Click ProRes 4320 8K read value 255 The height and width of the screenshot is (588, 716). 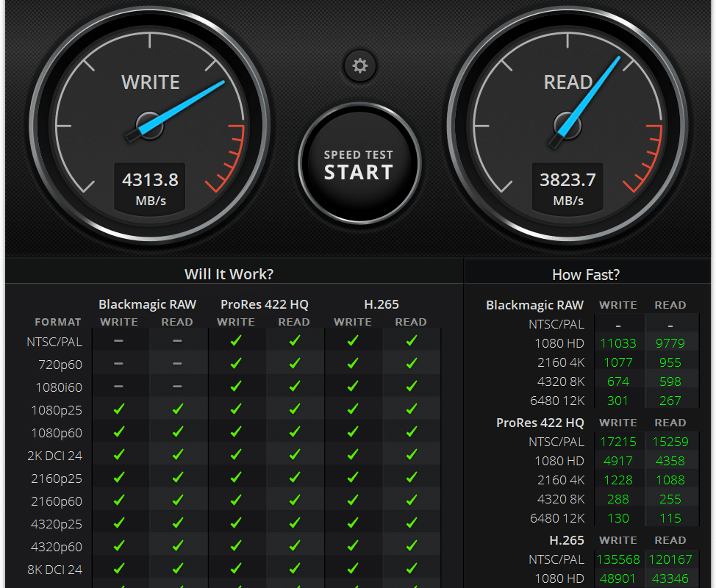(x=670, y=500)
